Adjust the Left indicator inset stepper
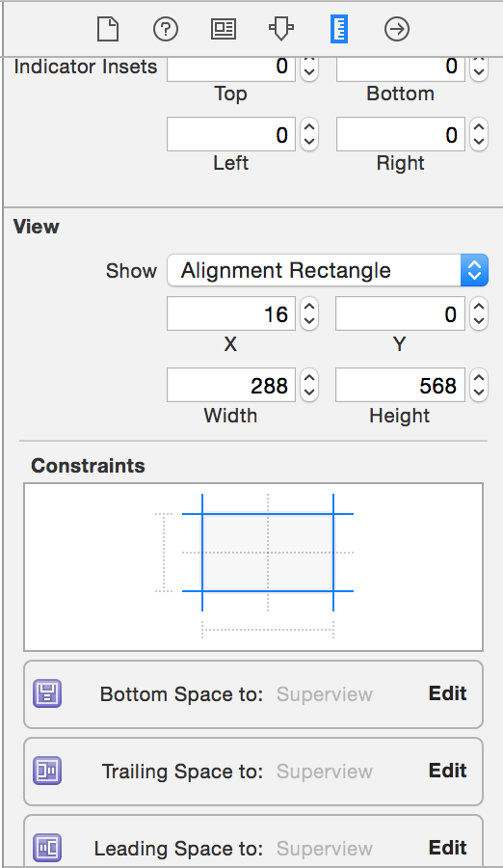 click(x=309, y=134)
